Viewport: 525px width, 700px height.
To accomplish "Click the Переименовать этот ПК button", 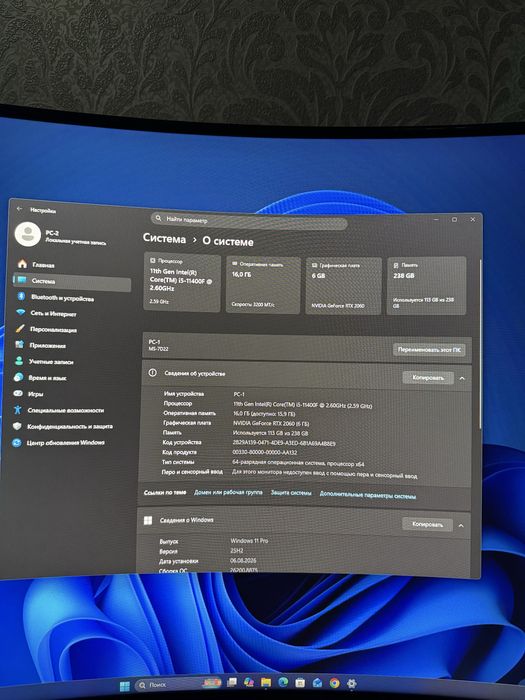I will point(429,350).
